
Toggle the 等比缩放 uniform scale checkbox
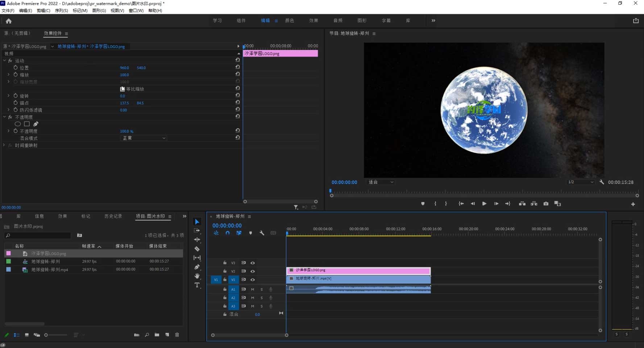tap(122, 89)
